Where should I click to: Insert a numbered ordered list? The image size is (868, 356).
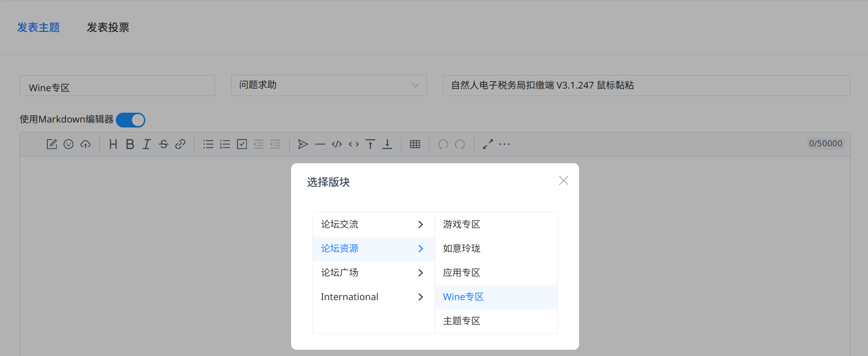[225, 144]
